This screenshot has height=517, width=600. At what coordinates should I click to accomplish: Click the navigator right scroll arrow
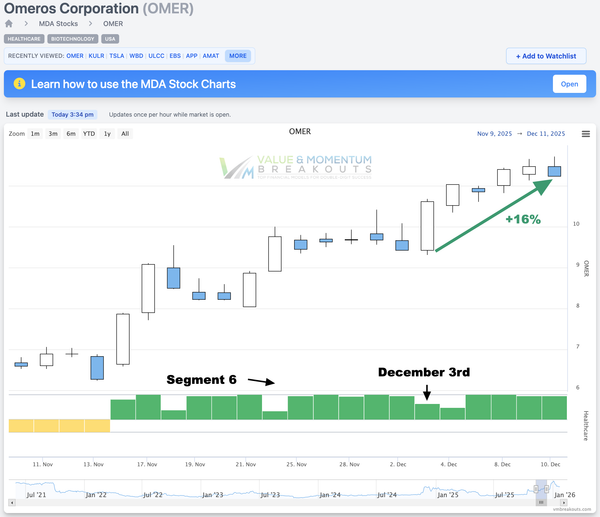[563, 503]
